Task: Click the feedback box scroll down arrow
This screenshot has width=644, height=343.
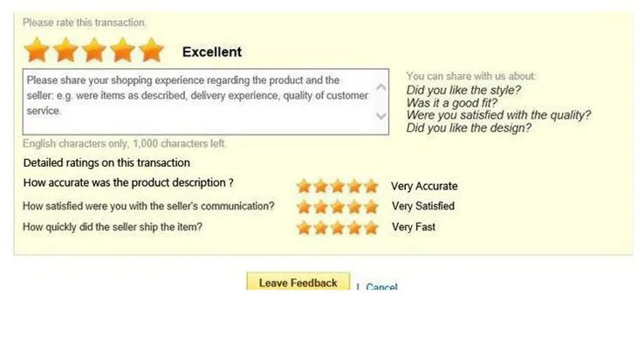Action: [x=381, y=116]
